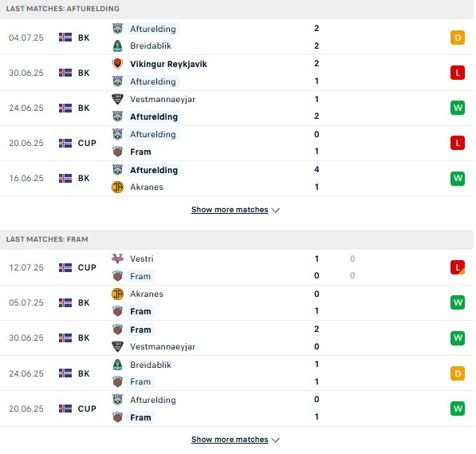Click the Vestri club crest
The width and height of the screenshot is (476, 454).
(117, 259)
